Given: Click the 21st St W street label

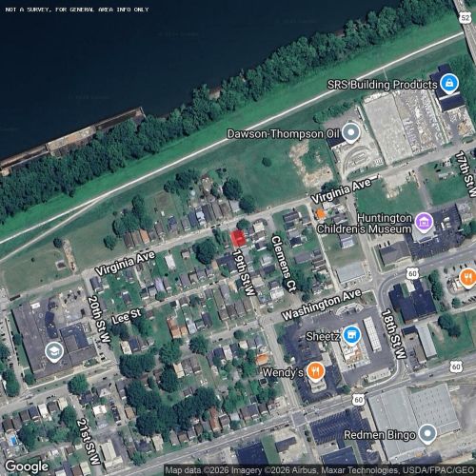Looking at the screenshot, I should point(89,442).
